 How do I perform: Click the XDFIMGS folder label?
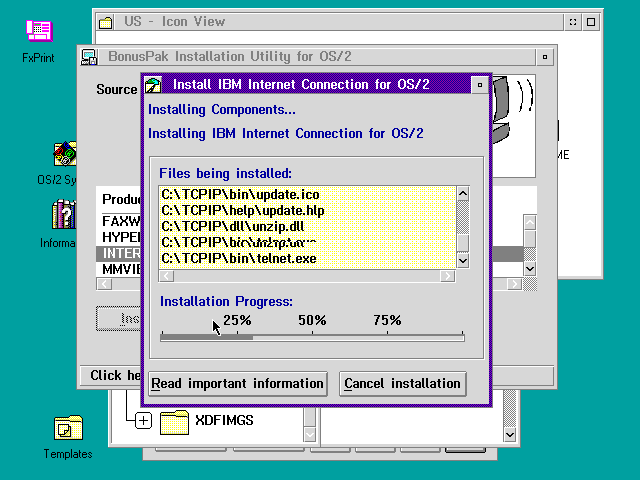(224, 420)
